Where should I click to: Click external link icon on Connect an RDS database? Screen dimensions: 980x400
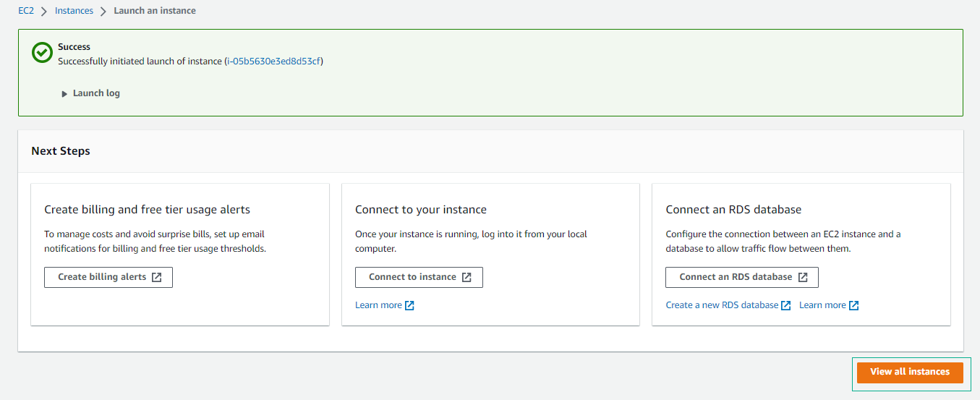(x=803, y=277)
